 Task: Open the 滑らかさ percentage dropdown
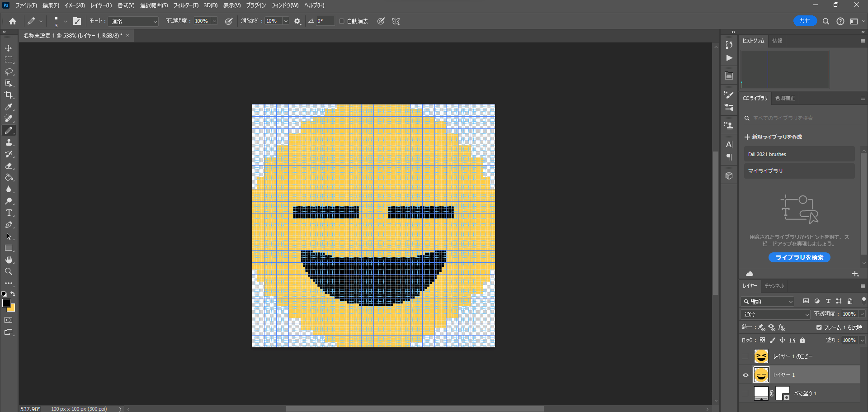(x=285, y=21)
